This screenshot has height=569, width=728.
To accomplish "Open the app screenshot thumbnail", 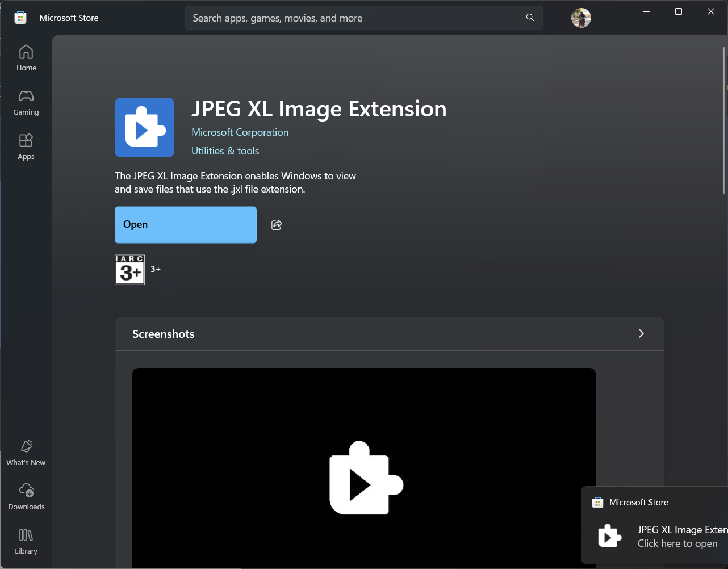I will point(364,468).
